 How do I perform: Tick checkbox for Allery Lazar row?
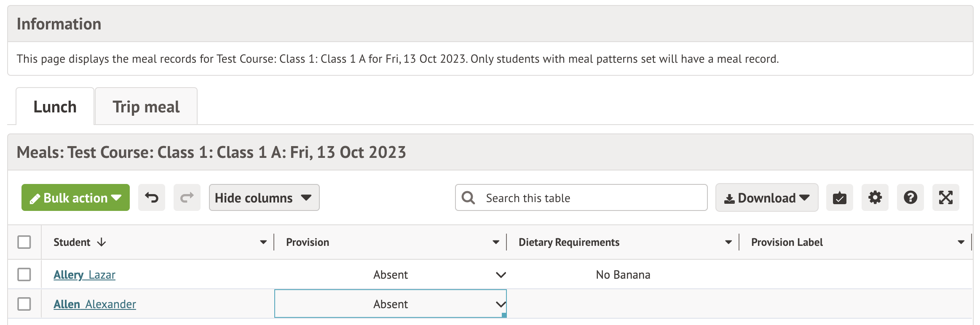pyautogui.click(x=24, y=274)
